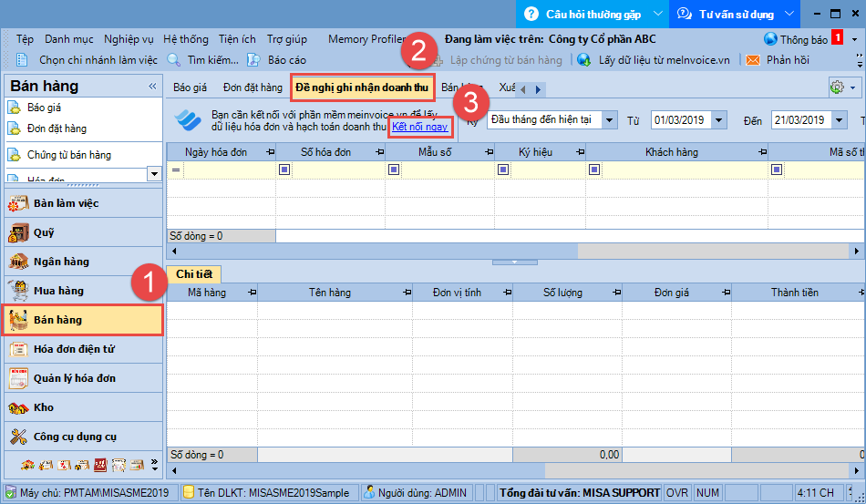
Task: Open the Quỹ safe icon
Action: 17,233
